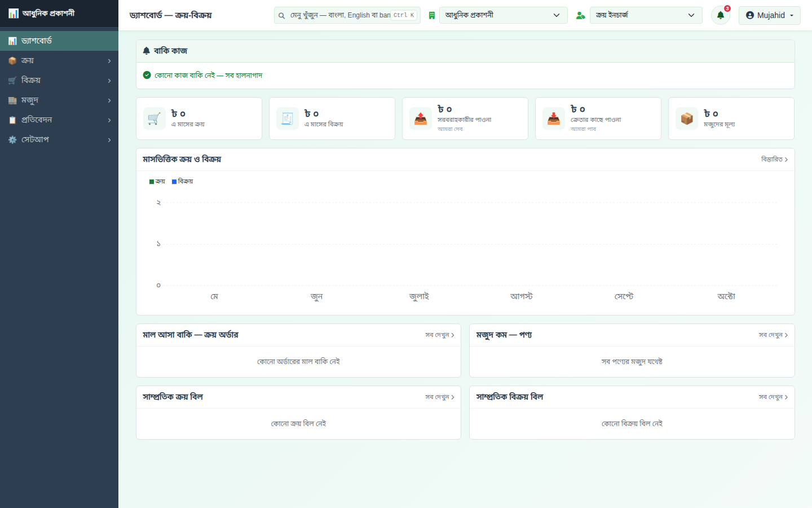
Task: Click সব দেখুন in মজুদ কম panel
Action: pyautogui.click(x=773, y=335)
